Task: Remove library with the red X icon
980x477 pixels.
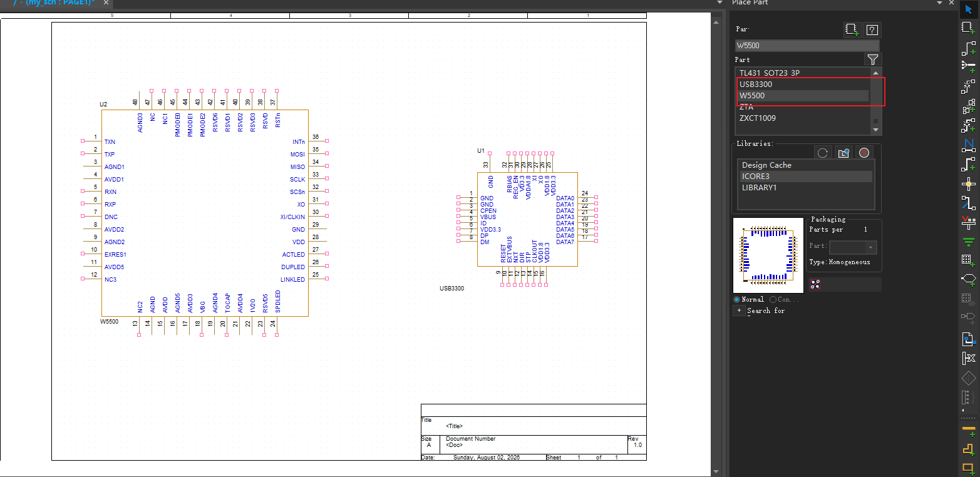Action: (x=864, y=153)
